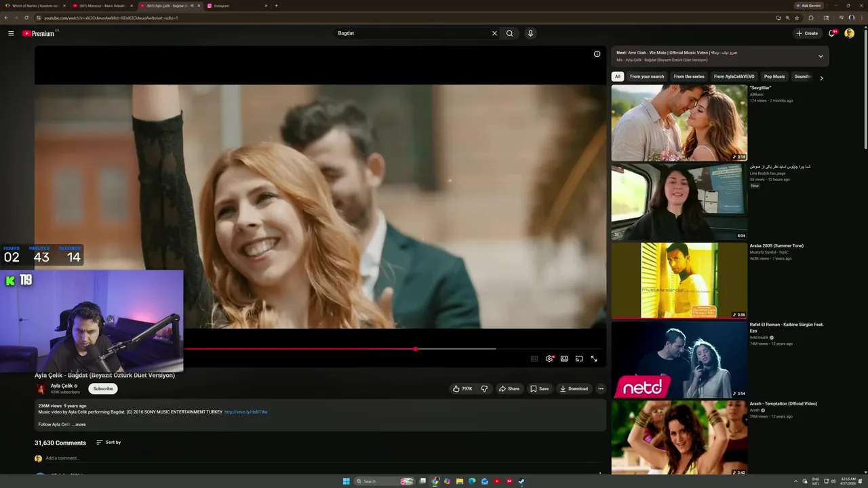This screenshot has height=488, width=868.
Task: Dislike the video
Action: 484,388
